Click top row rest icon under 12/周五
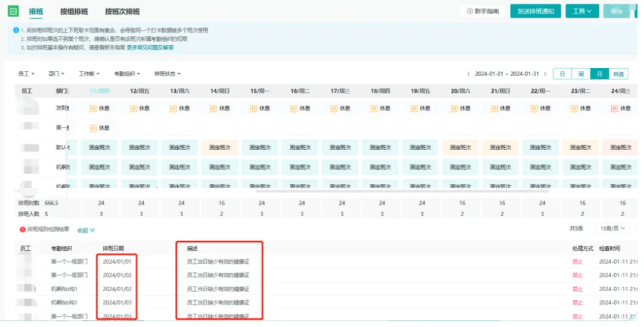The width and height of the screenshot is (644, 327). pos(133,108)
